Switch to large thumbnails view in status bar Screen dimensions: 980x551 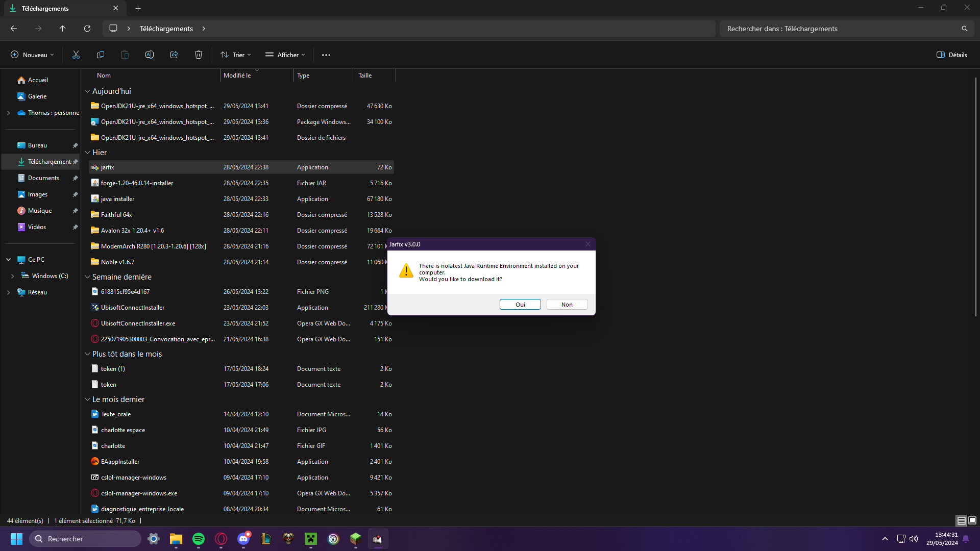tap(972, 520)
